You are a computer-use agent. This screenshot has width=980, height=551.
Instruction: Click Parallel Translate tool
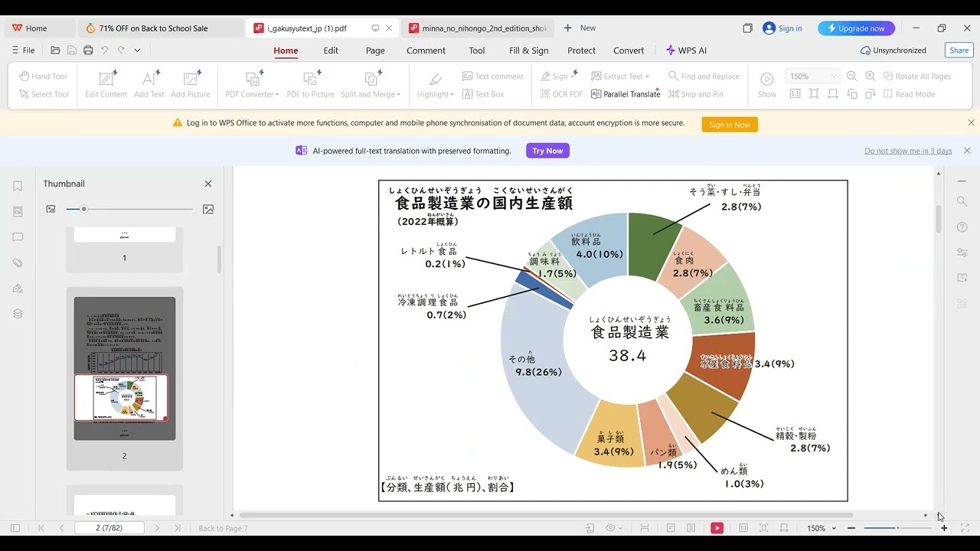(626, 94)
